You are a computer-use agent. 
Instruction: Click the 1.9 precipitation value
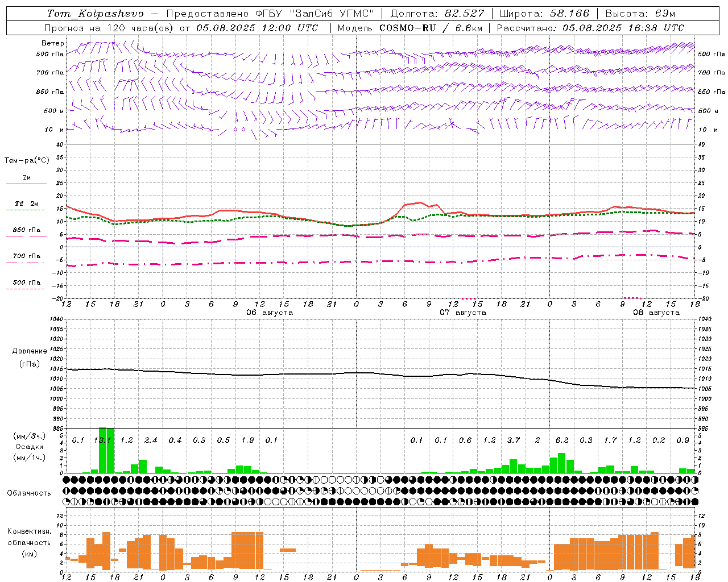[247, 440]
